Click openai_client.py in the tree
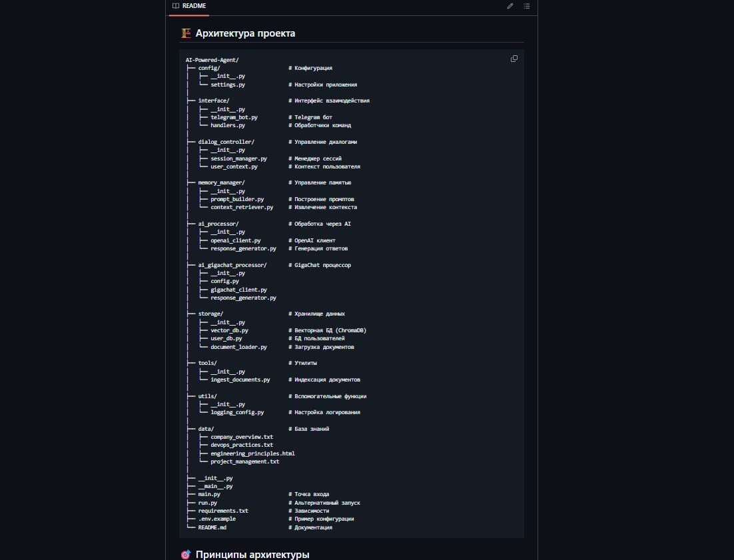The image size is (734, 560). point(235,240)
